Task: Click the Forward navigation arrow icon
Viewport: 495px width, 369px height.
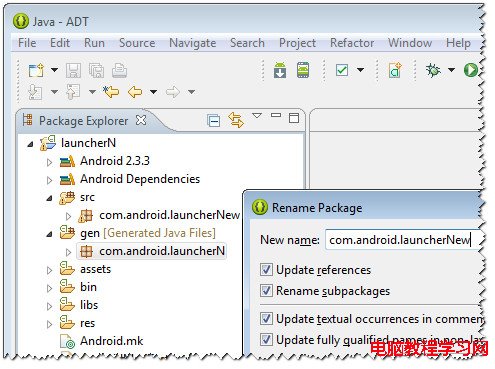Action: [173, 92]
